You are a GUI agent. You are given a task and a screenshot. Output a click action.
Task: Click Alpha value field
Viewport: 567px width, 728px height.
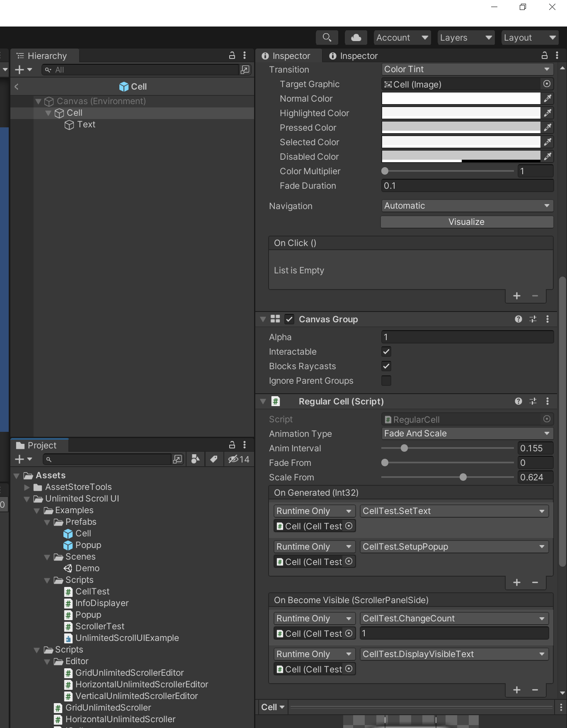467,337
